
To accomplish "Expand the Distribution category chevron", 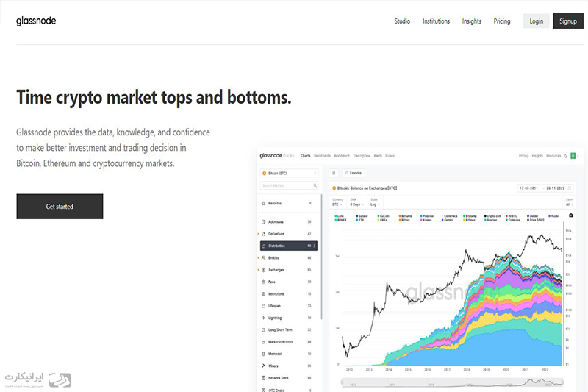I will pyautogui.click(x=315, y=246).
